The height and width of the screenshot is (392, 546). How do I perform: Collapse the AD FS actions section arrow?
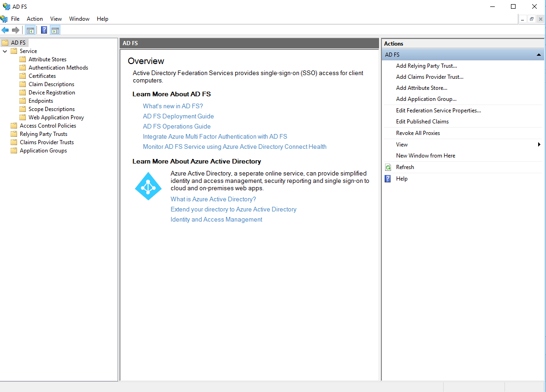click(x=539, y=55)
